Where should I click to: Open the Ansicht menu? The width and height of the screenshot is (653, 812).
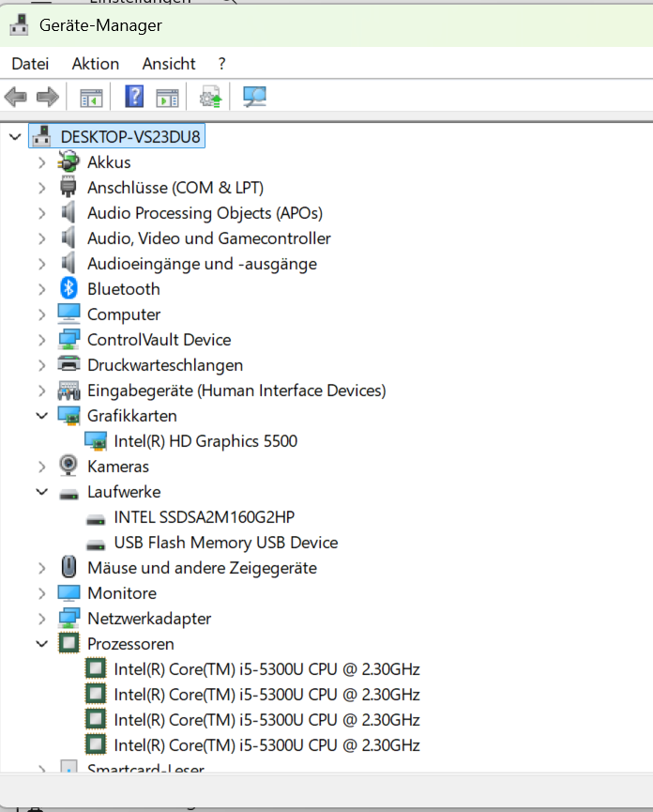pyautogui.click(x=169, y=64)
